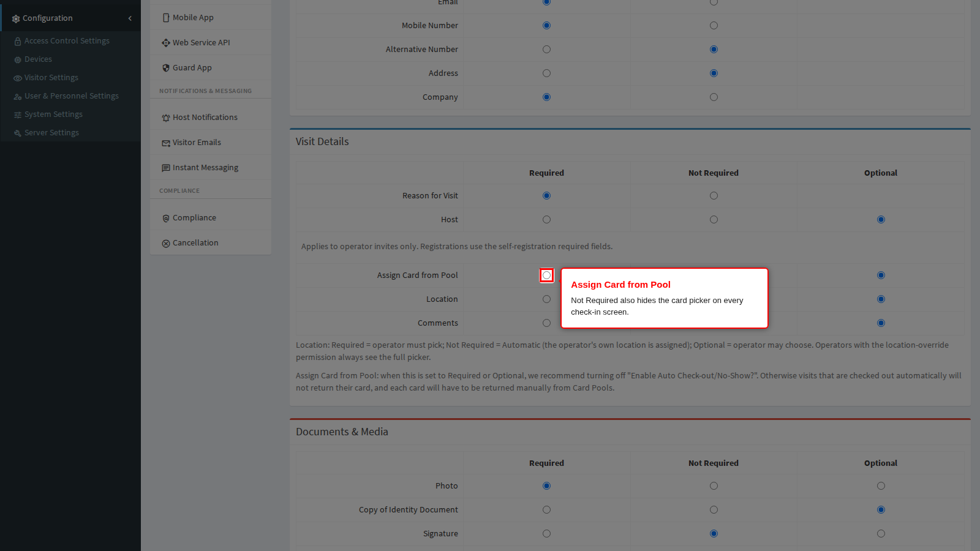
Task: Click the Assign Card from Pool tooltip title
Action: pos(620,285)
